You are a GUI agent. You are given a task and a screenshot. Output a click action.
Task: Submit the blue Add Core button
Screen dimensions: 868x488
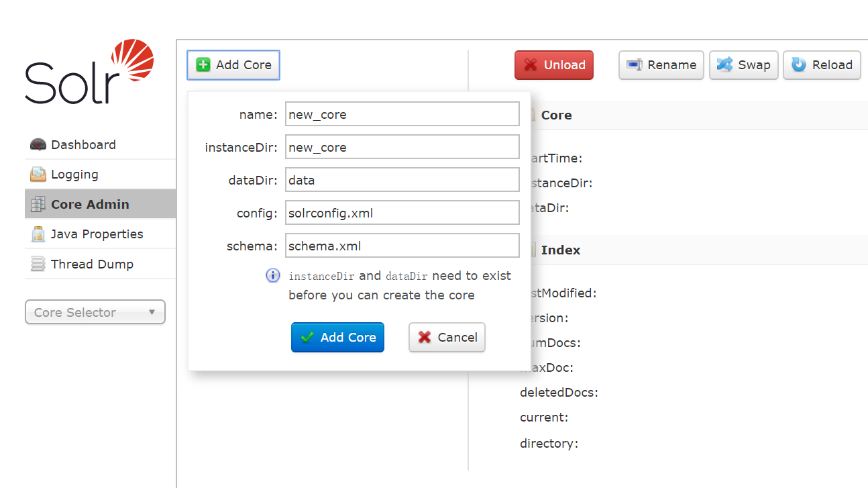point(337,338)
